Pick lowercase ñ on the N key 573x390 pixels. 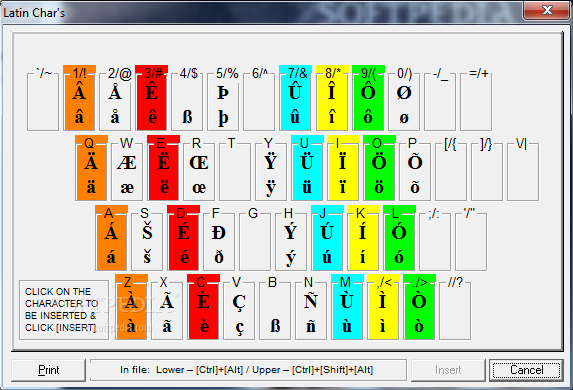(x=311, y=326)
